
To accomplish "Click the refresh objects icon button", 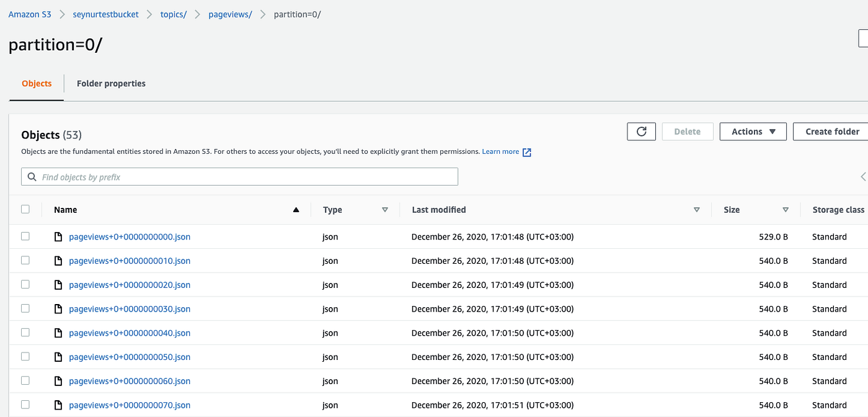I will point(641,132).
